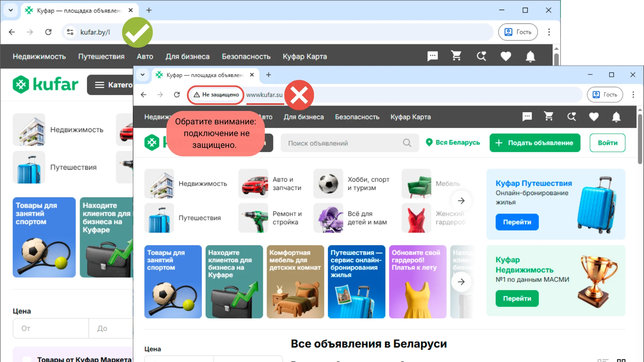The height and width of the screenshot is (362, 644).
Task: Open the Куфар Карта menu item
Action: point(410,117)
